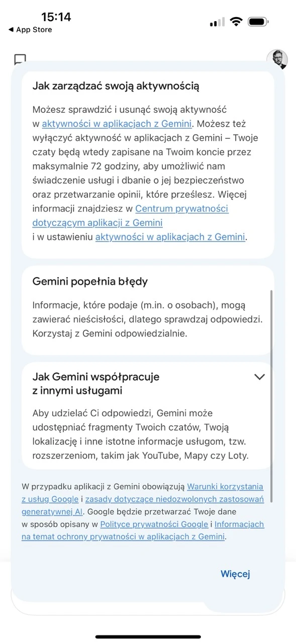Tap the 'Gemini popełnia błędy' card heading
This screenshot has width=296, height=644.
coord(90,281)
